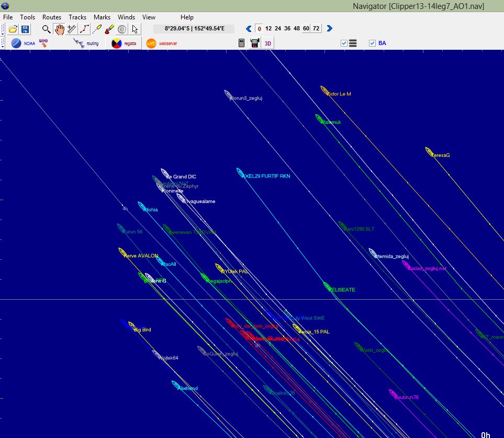
Task: Select the Alishia boat marker
Action: 142,206
